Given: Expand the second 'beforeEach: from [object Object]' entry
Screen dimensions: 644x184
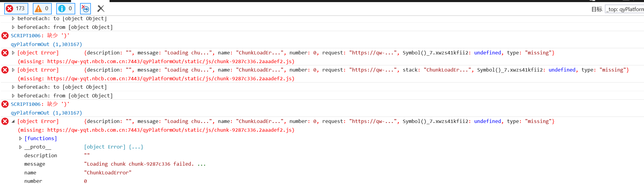Looking at the screenshot, I should click(x=13, y=96).
